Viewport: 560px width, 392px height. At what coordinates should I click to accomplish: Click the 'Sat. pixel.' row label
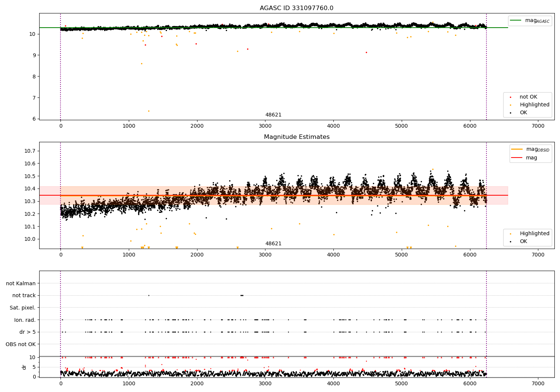[x=22, y=308]
